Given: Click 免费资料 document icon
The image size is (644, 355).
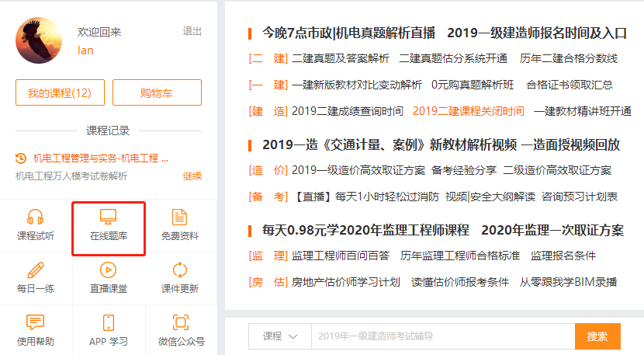Looking at the screenshot, I should click(x=180, y=218).
